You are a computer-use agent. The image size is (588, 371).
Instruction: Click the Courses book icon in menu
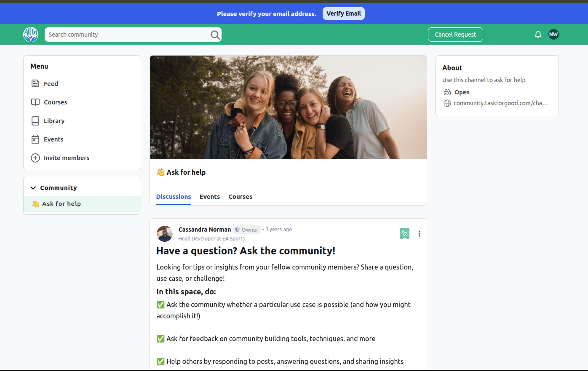(35, 102)
